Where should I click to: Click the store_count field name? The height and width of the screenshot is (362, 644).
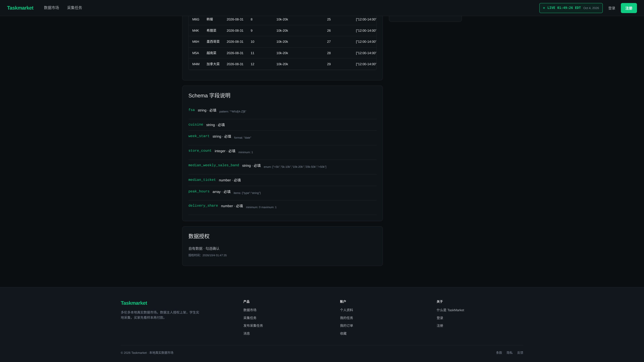200,151
